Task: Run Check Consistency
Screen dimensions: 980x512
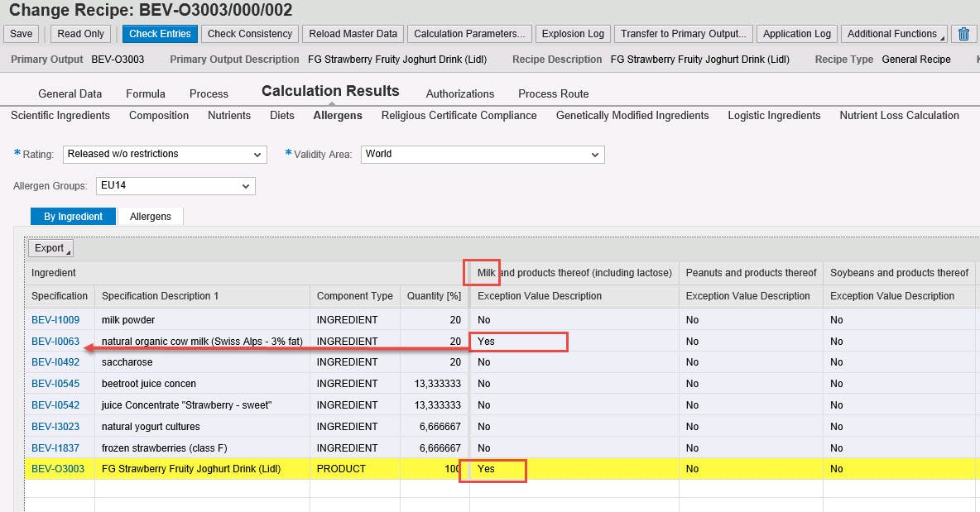Action: click(250, 34)
